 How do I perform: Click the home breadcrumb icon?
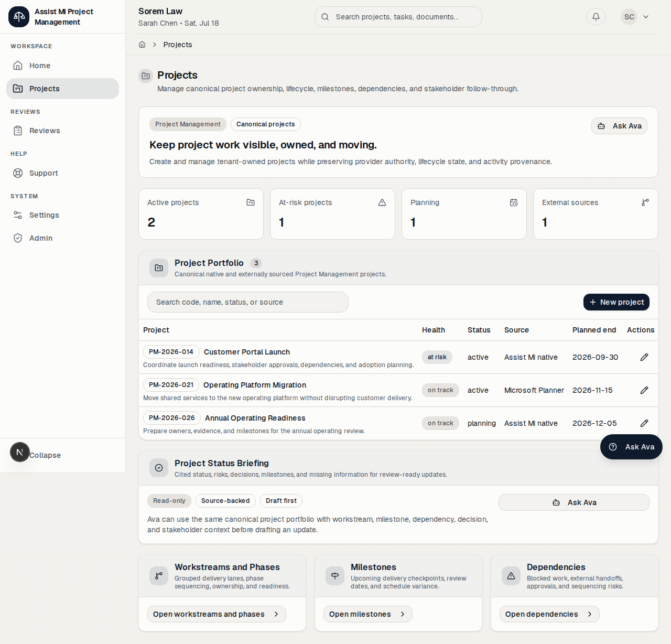[142, 45]
